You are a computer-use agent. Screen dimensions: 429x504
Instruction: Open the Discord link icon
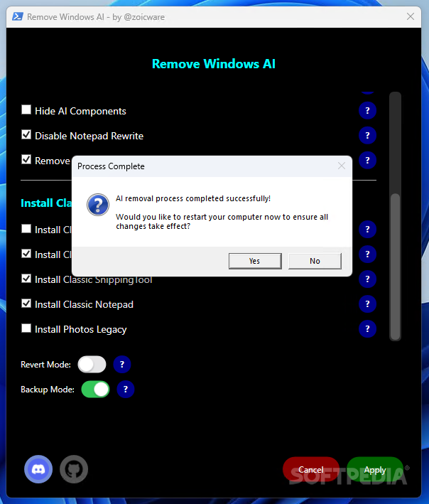pos(38,469)
